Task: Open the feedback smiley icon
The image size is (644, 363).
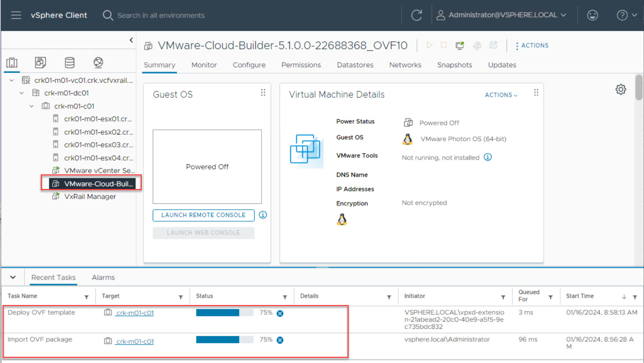Action: tap(592, 15)
